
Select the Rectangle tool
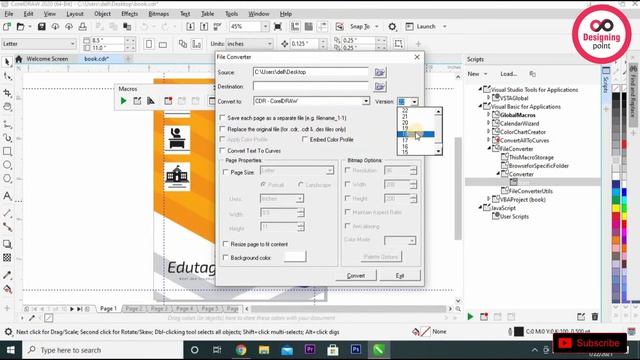click(7, 151)
